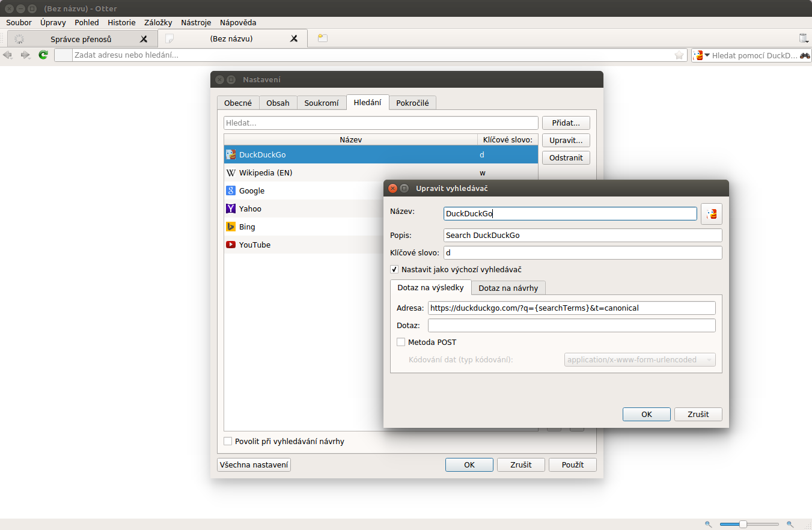Screen dimensions: 812x530
Task: Bookmark the page with the star icon
Action: pyautogui.click(x=679, y=55)
